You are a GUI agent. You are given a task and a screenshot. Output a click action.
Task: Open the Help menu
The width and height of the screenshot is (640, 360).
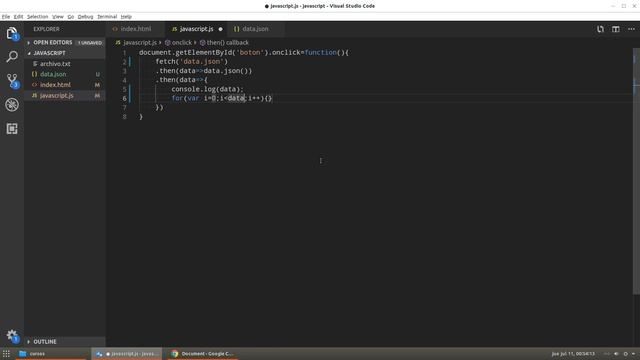click(x=126, y=17)
